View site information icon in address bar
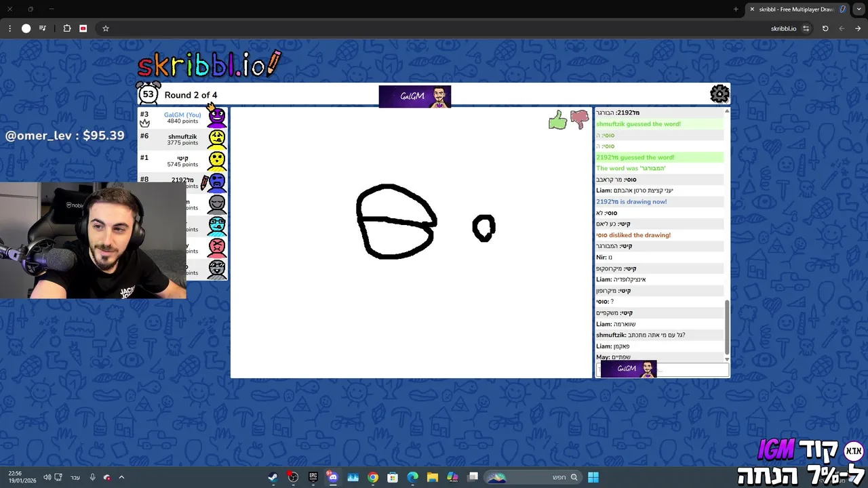 tap(806, 28)
